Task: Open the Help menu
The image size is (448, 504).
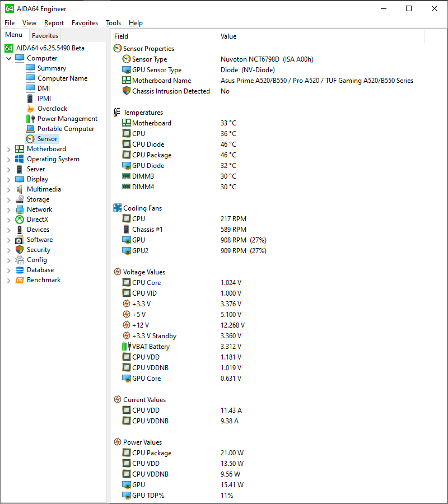Action: click(136, 23)
